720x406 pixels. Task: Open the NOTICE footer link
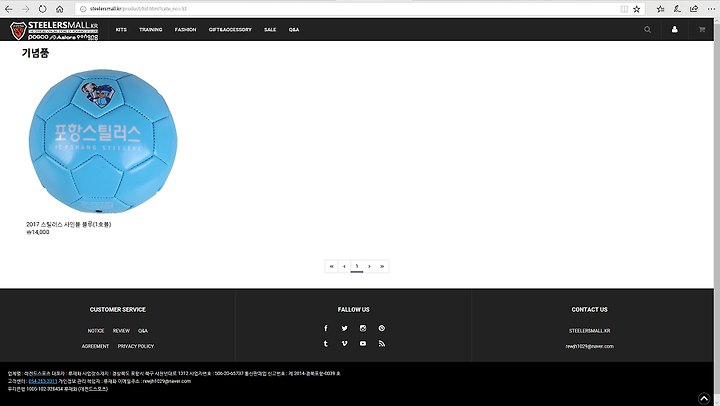pyautogui.click(x=96, y=331)
